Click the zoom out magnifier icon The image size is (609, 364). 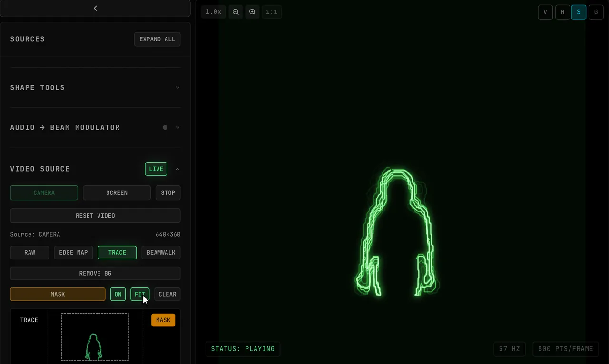point(236,12)
